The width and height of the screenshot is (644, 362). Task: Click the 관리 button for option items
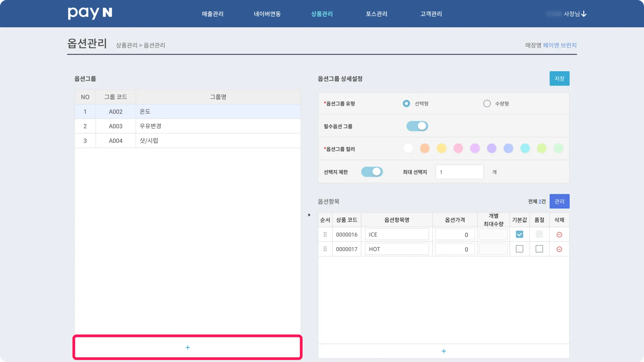(559, 201)
